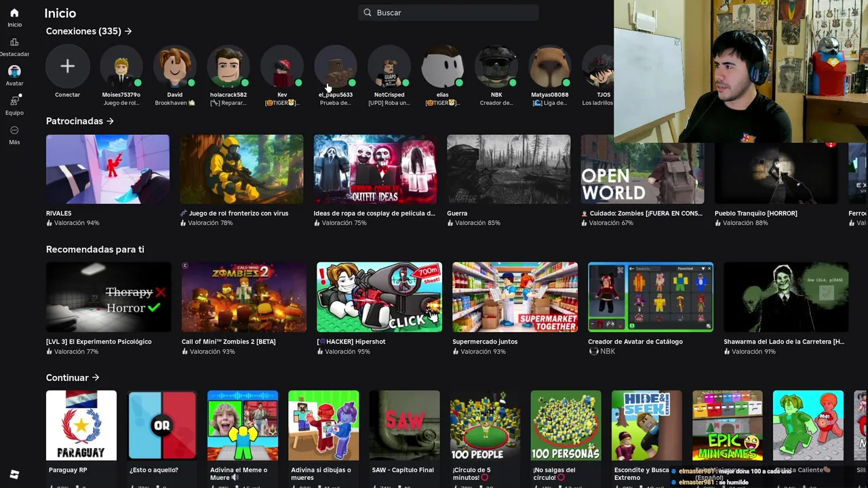Image resolution: width=868 pixels, height=488 pixels.
Task: Expand the Continuar section
Action: (73, 378)
